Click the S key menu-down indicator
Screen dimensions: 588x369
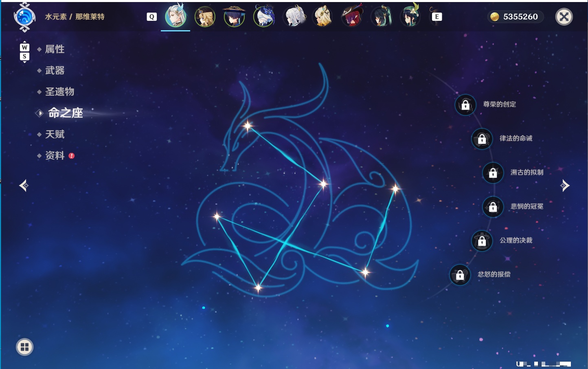[x=24, y=56]
